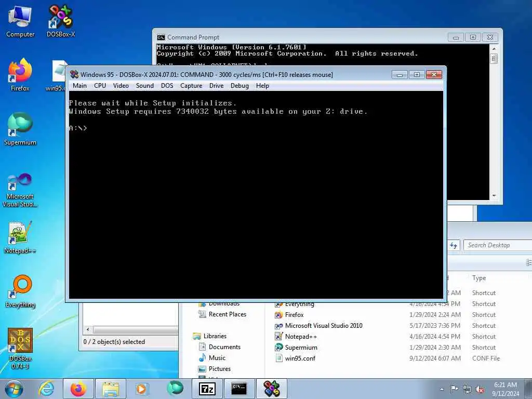Open the Debug menu in DOSBox-X
The image size is (532, 399).
coord(240,86)
